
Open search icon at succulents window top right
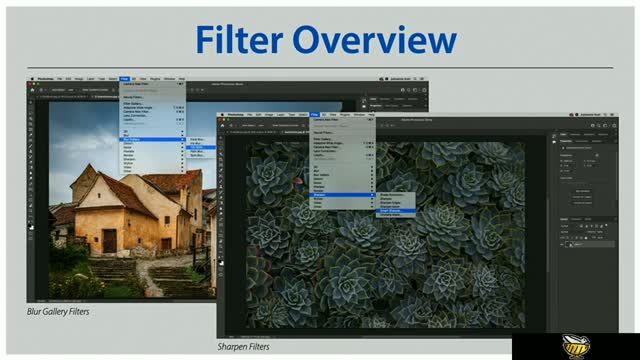(598, 126)
